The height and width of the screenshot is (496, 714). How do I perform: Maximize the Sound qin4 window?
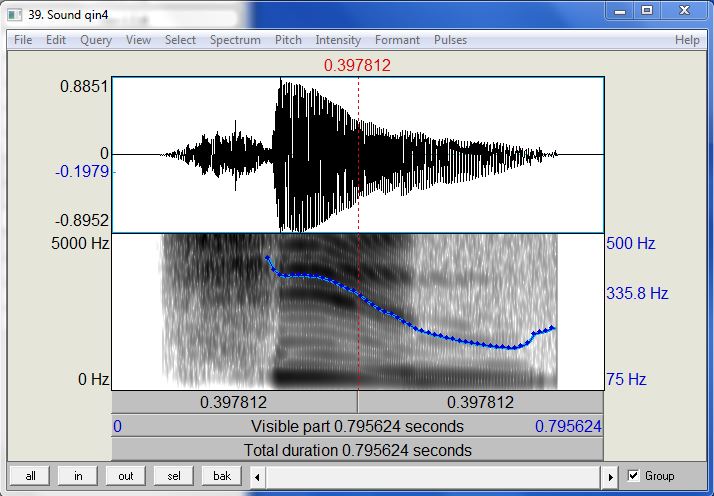pos(647,11)
